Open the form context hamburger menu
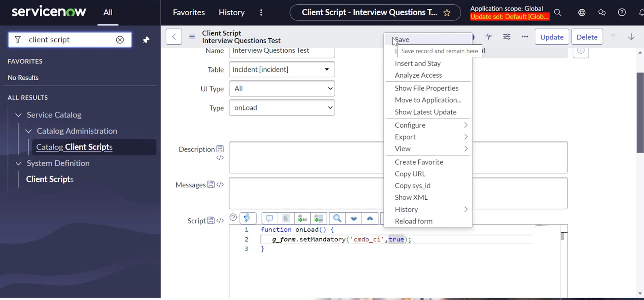Image resolution: width=644 pixels, height=300 pixels. (x=192, y=37)
